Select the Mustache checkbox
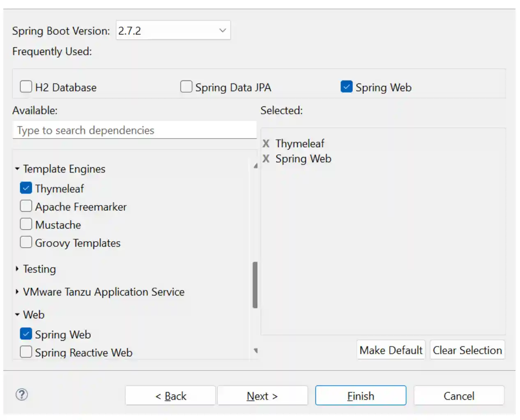The width and height of the screenshot is (520, 420). [x=26, y=224]
